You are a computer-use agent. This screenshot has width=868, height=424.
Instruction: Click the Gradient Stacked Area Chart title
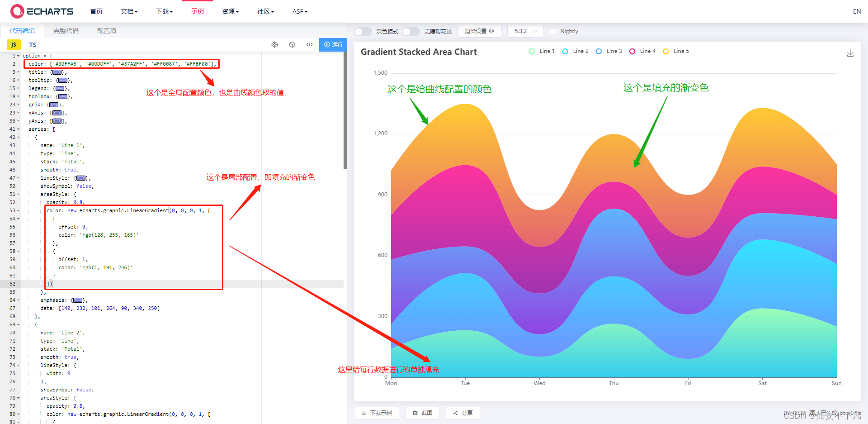[x=419, y=52]
